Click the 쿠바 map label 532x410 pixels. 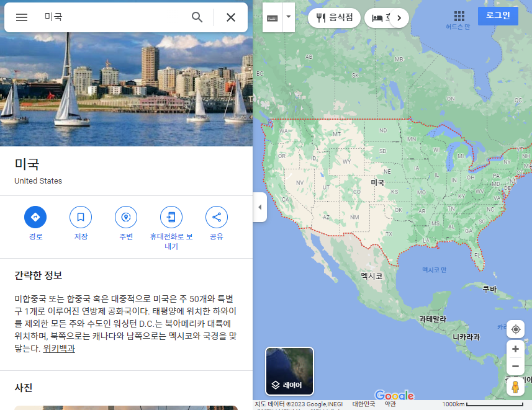490,289
